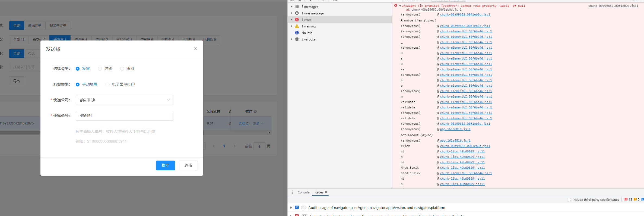Open the chunk-elementUI link in the 'm' row
This screenshot has width=644, height=216.
(x=466, y=96)
